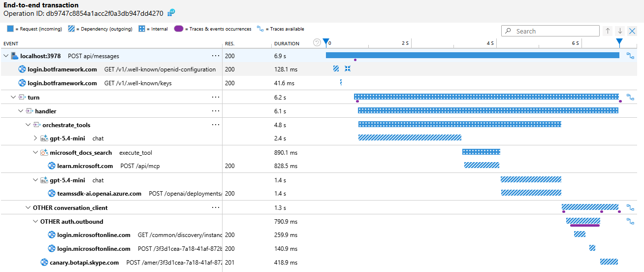644x272 pixels.
Task: Collapse the orchestrate_tools row
Action: pos(28,125)
